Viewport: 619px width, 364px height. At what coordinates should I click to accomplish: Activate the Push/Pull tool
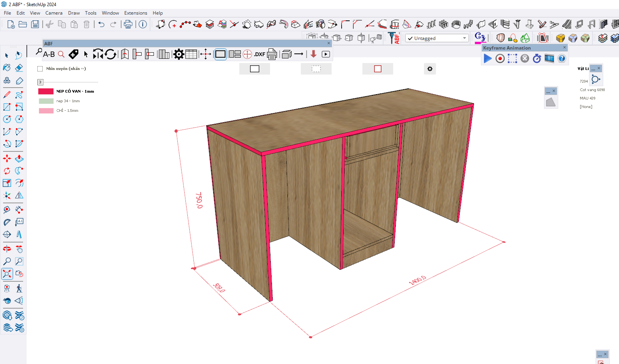19,158
